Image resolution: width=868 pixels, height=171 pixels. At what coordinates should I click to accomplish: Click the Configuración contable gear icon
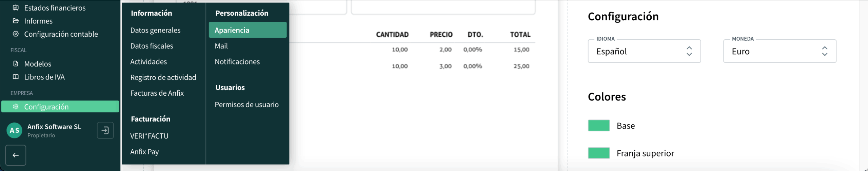point(16,34)
